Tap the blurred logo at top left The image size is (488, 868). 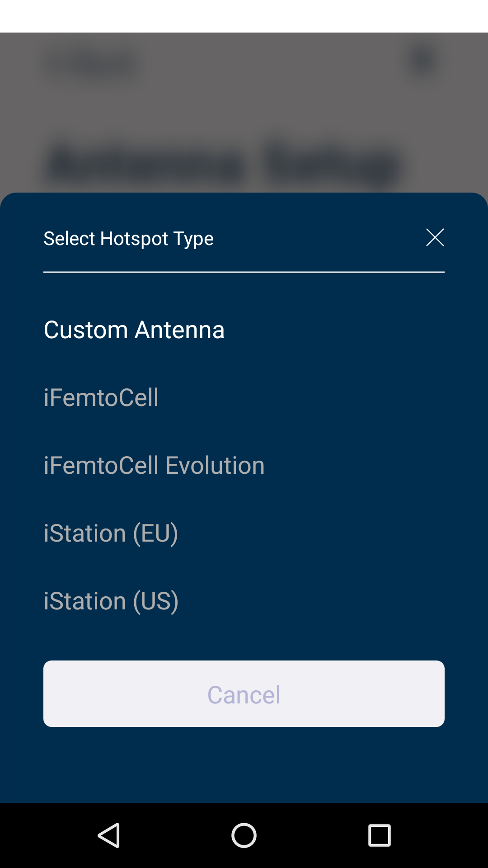click(x=93, y=64)
